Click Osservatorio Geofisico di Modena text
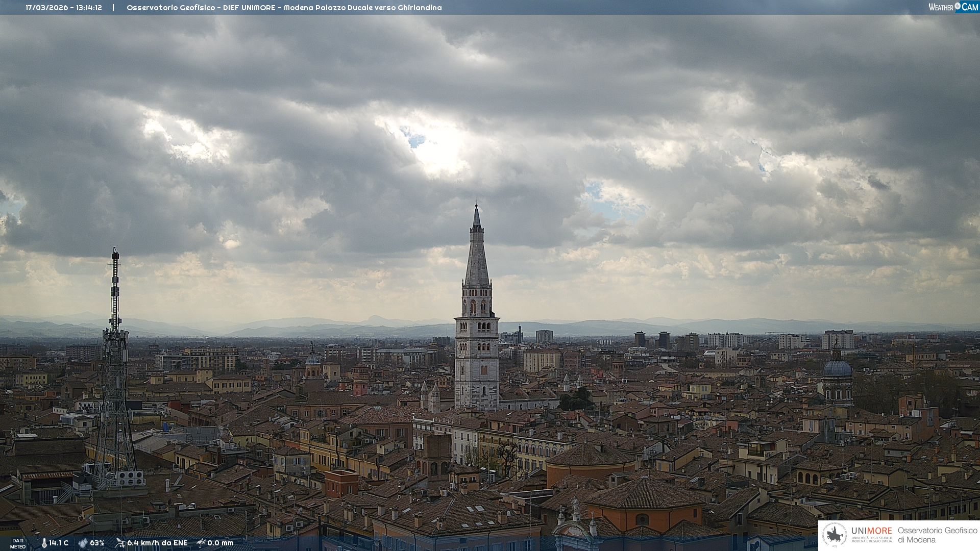This screenshot has height=551, width=980. (937, 535)
